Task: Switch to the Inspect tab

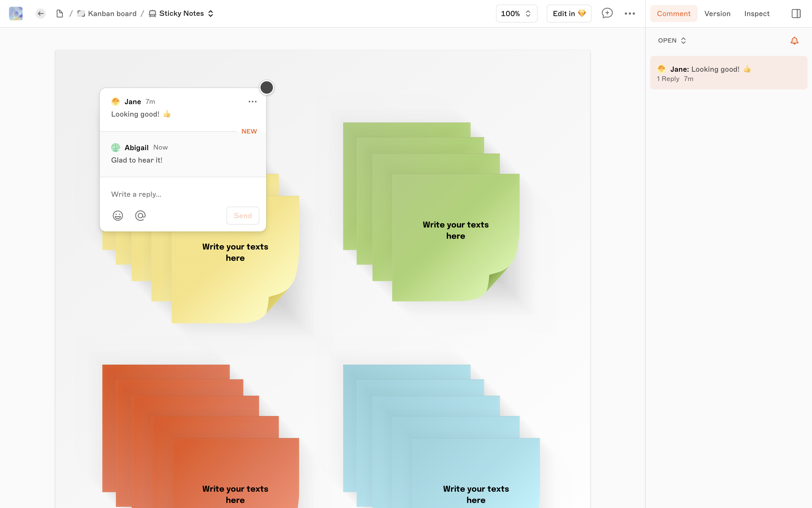Action: tap(757, 14)
